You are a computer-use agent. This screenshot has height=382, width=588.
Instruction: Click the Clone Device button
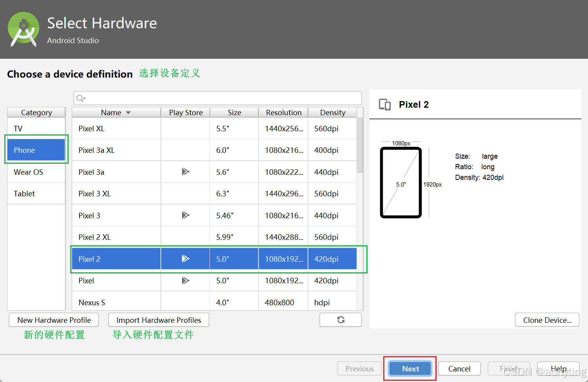(x=547, y=320)
